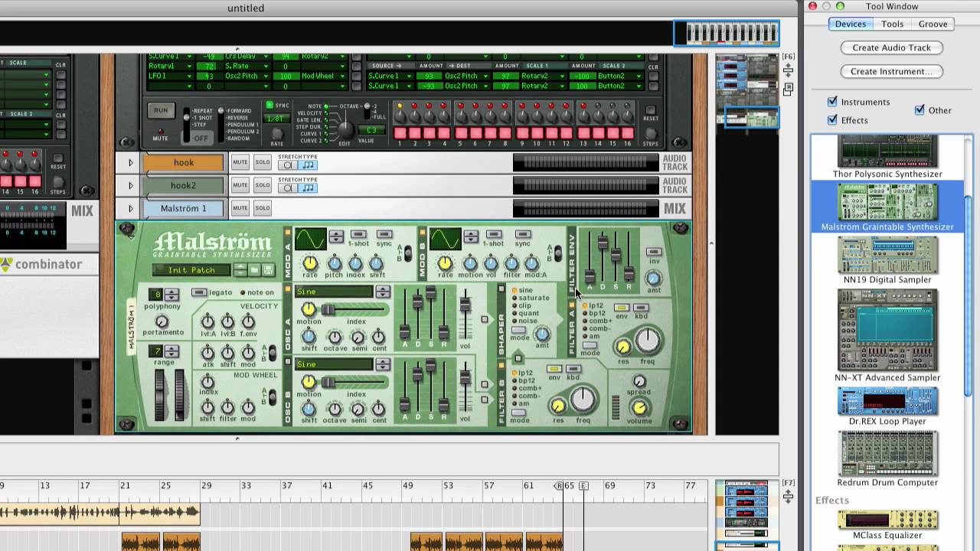The image size is (980, 551).
Task: Toggle Filter Env inv button
Action: click(x=654, y=251)
